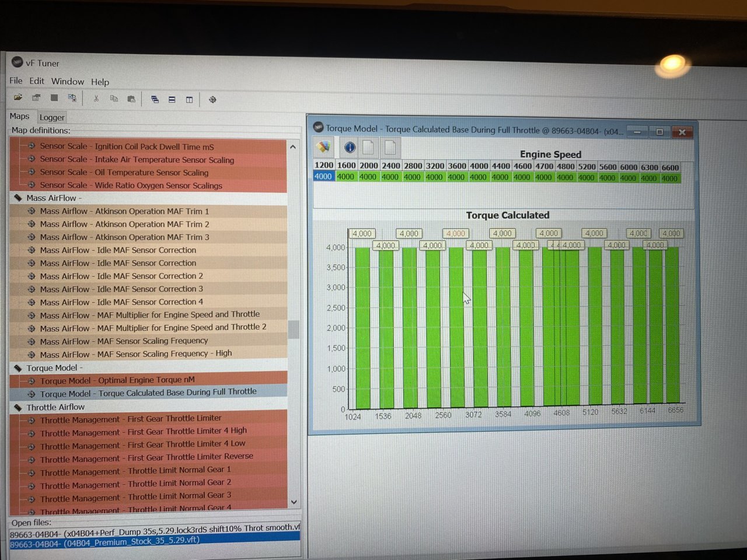Select MAF Multiplier for Engine Speed and Throttle 2
This screenshot has width=747, height=560.
pos(153,327)
